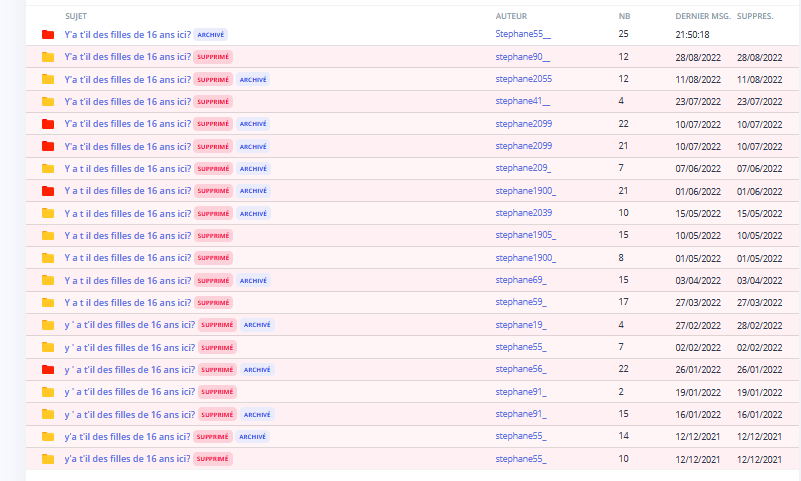Click the red folder icon on Stephane55__'s topic
The height and width of the screenshot is (481, 801).
[x=47, y=34]
